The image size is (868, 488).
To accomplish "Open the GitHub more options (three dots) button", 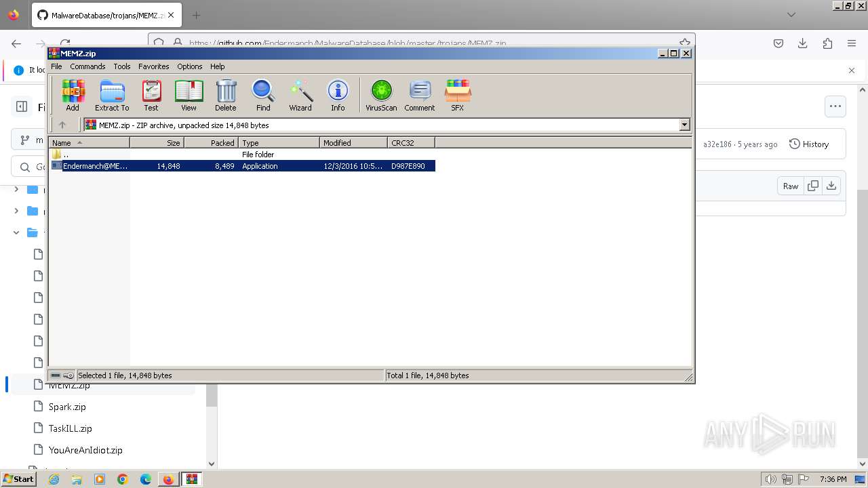I will pos(835,106).
